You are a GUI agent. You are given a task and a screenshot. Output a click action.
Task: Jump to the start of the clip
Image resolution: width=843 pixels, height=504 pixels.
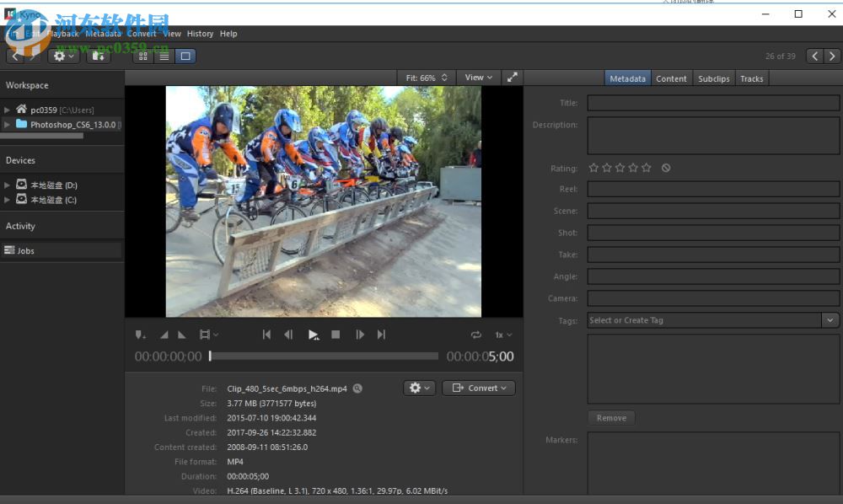pos(266,335)
